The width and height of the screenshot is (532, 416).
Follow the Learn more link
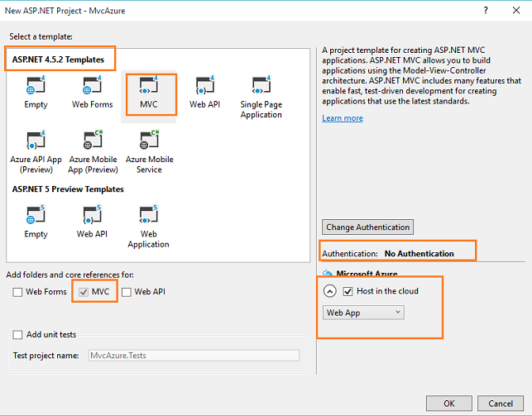click(x=343, y=118)
